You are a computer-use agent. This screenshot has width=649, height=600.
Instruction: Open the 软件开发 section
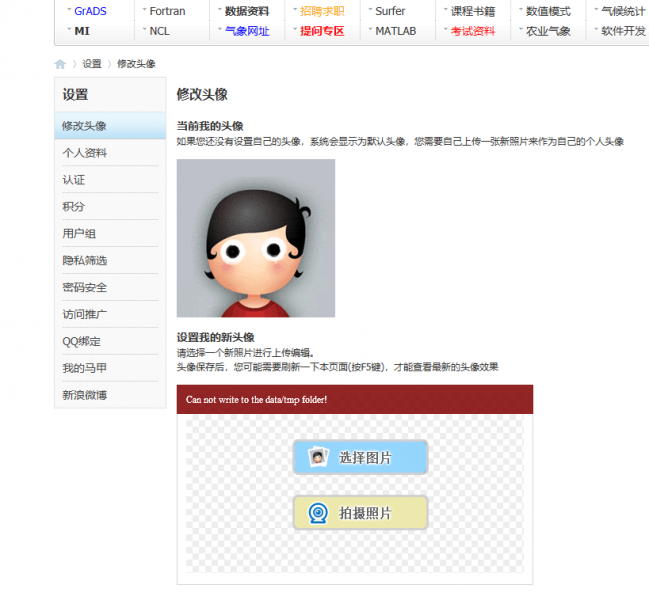click(623, 31)
